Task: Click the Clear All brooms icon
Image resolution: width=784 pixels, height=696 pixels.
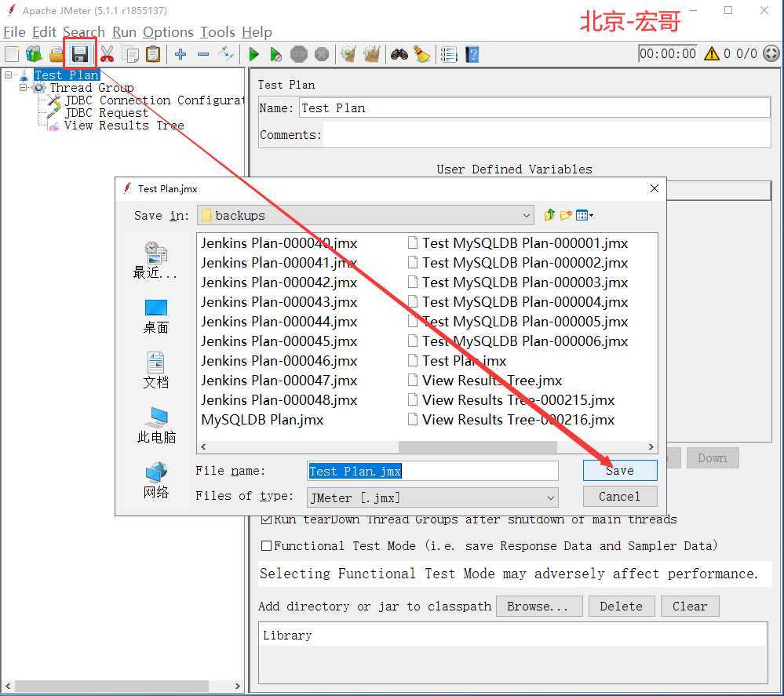Action: [x=371, y=54]
